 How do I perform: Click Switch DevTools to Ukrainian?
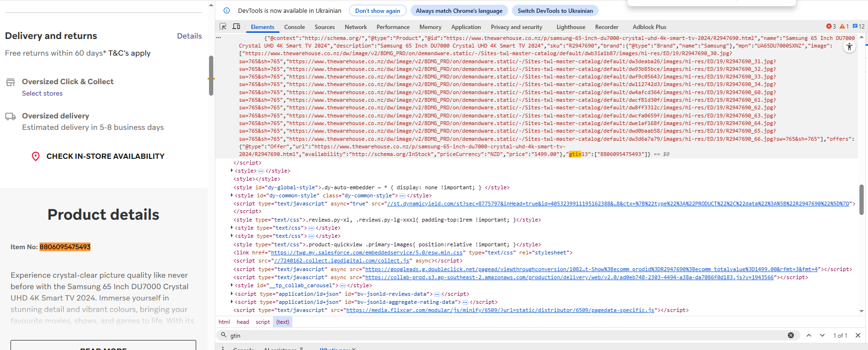[555, 10]
